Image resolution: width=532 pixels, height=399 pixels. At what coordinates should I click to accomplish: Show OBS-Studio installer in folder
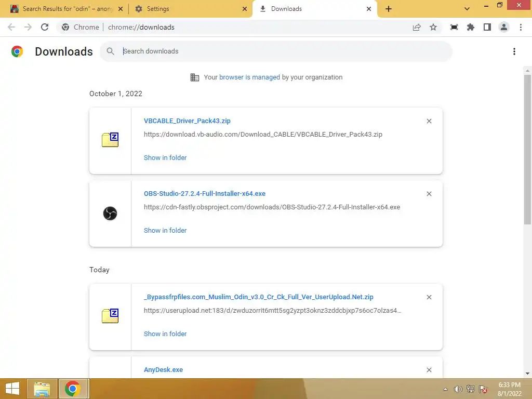[165, 230]
